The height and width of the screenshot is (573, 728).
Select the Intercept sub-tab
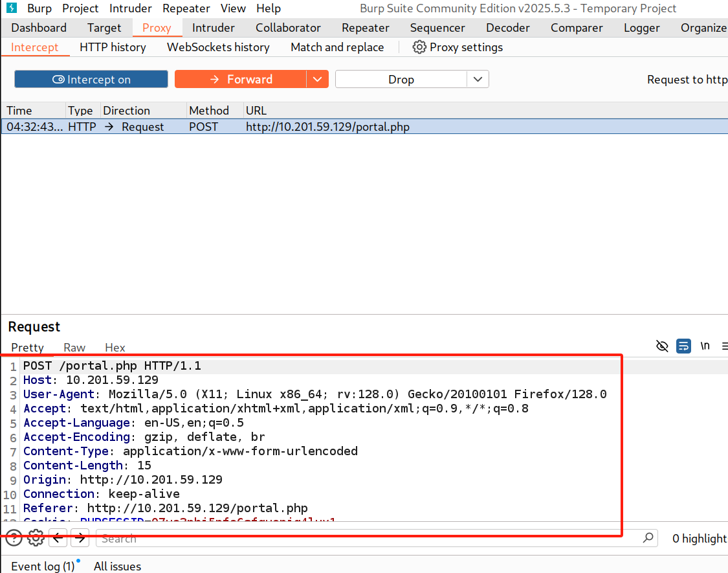click(35, 47)
